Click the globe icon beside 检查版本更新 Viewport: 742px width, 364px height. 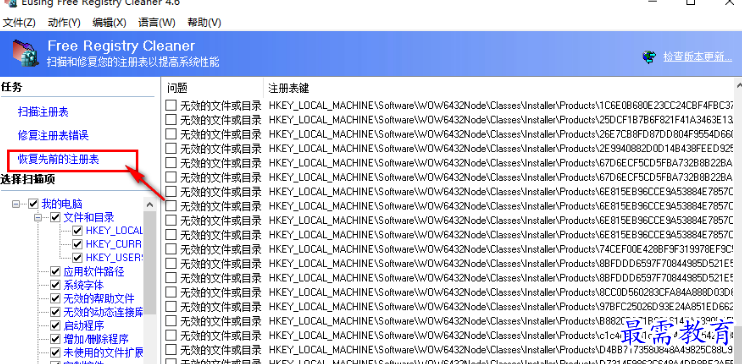point(649,57)
